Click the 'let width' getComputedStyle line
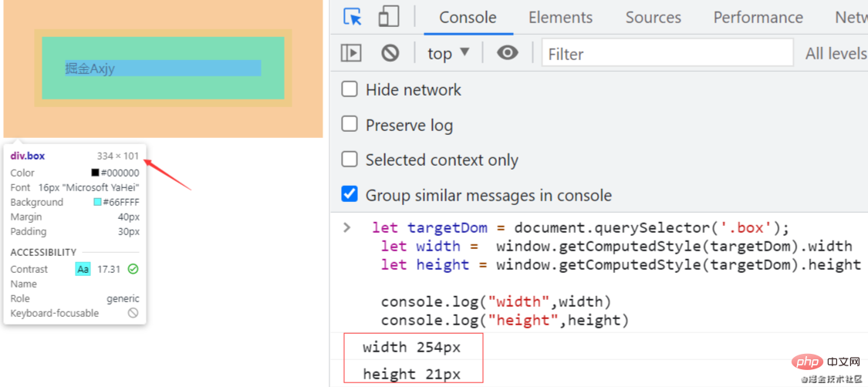 616,246
